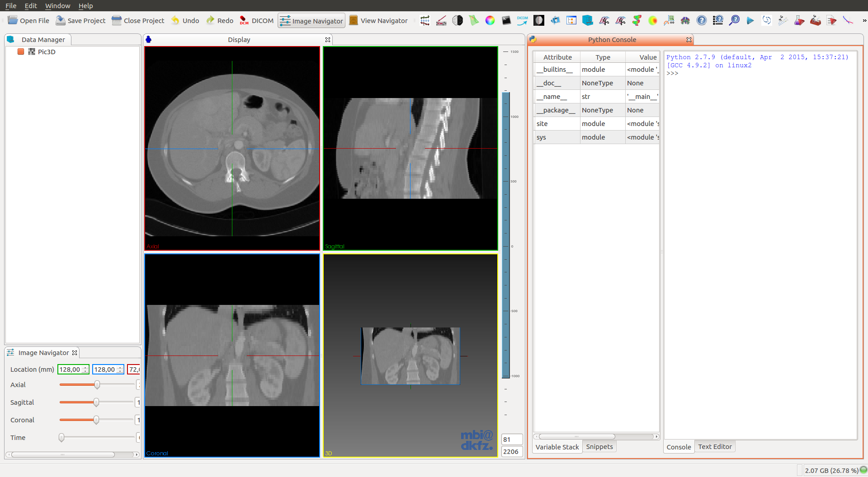The width and height of the screenshot is (868, 477).
Task: Open the image statistics magnifier list icon
Action: [x=718, y=20]
